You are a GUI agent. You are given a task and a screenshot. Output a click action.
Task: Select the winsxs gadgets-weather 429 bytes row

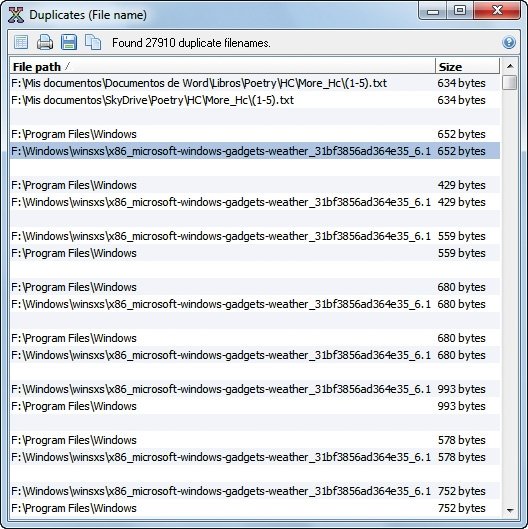tap(255, 202)
